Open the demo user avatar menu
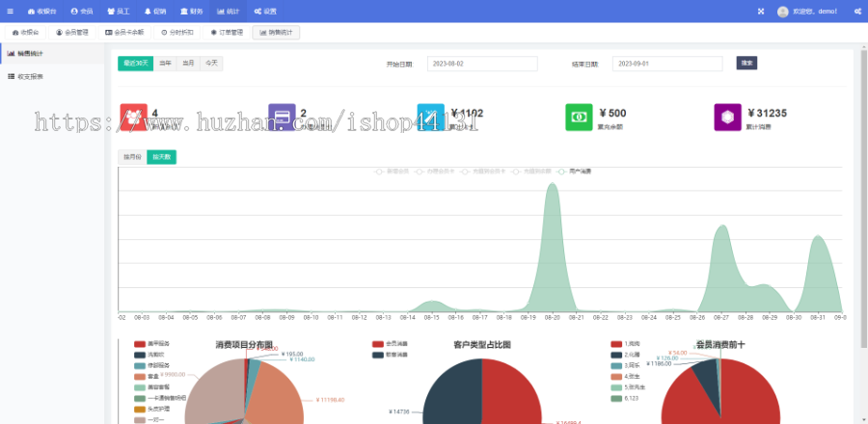This screenshot has height=424, width=868. pyautogui.click(x=807, y=11)
